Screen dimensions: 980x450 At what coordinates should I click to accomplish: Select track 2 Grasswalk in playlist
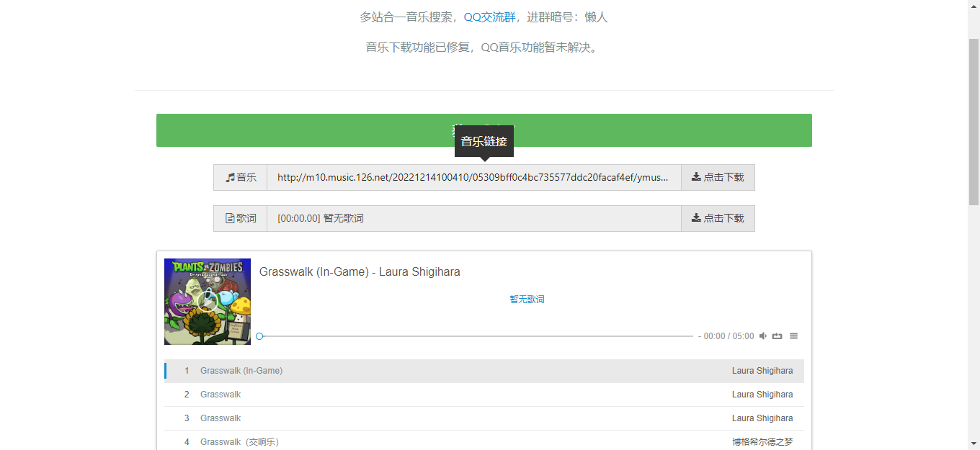[484, 395]
